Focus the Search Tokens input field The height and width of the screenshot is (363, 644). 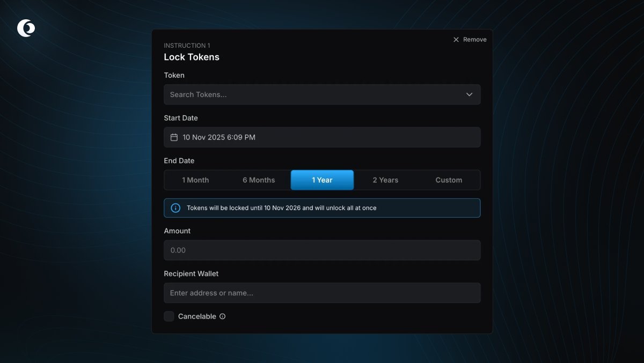[322, 94]
